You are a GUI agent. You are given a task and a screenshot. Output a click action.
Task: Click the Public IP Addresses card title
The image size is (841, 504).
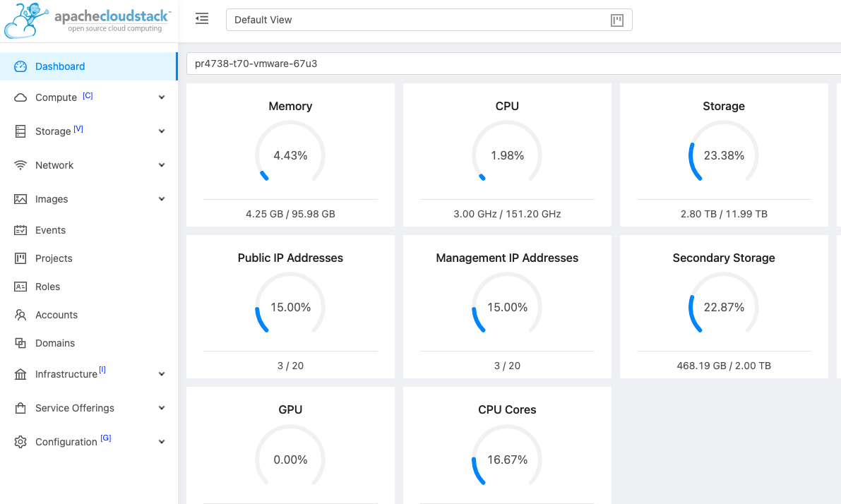290,258
